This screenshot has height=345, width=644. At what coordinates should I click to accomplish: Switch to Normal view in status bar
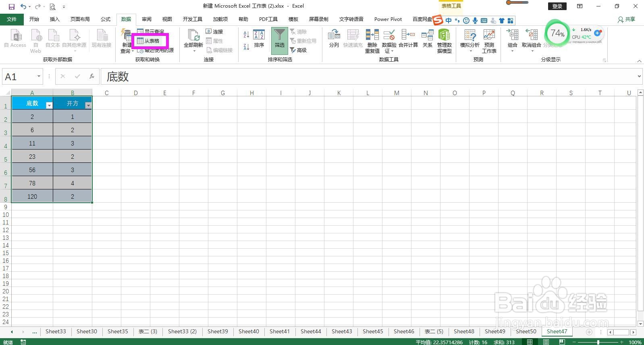530,342
